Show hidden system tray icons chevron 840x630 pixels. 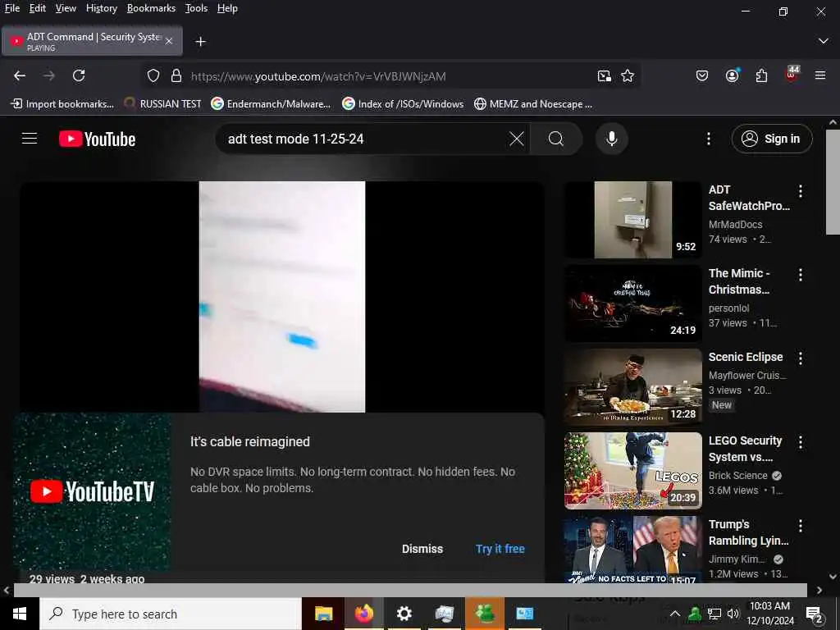click(x=675, y=614)
